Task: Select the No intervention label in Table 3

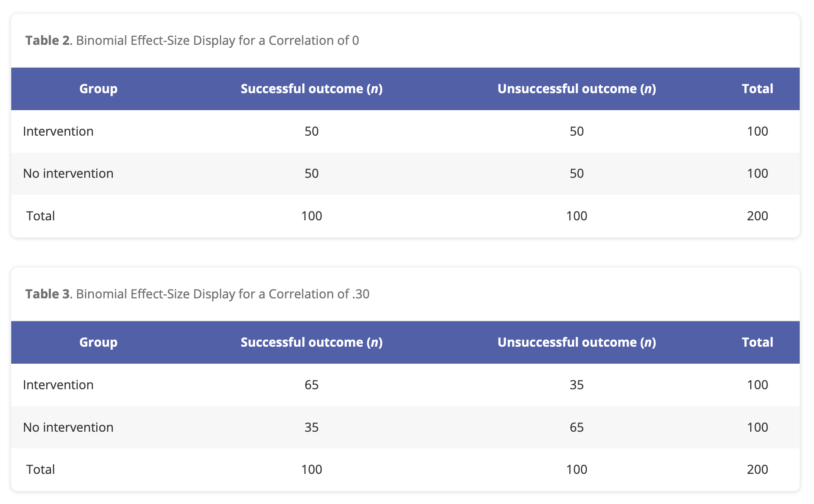Action: click(68, 427)
